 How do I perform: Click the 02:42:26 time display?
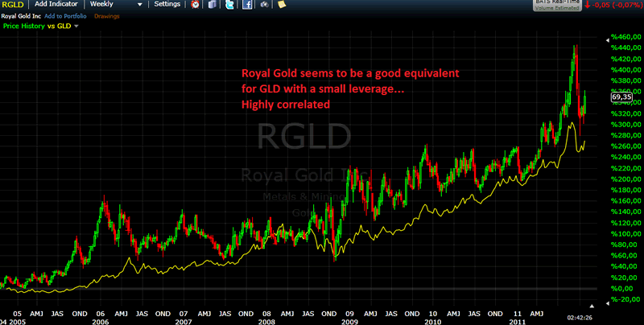point(579,317)
